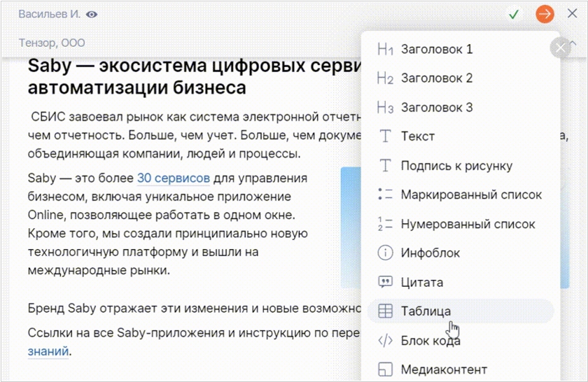
Task: Close the document with top-right X
Action: pyautogui.click(x=573, y=13)
